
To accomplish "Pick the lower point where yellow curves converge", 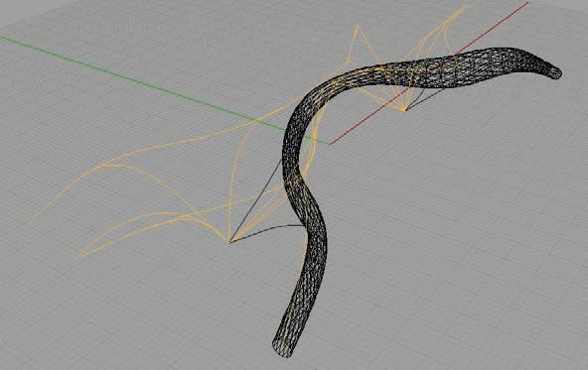I will click(x=229, y=242).
